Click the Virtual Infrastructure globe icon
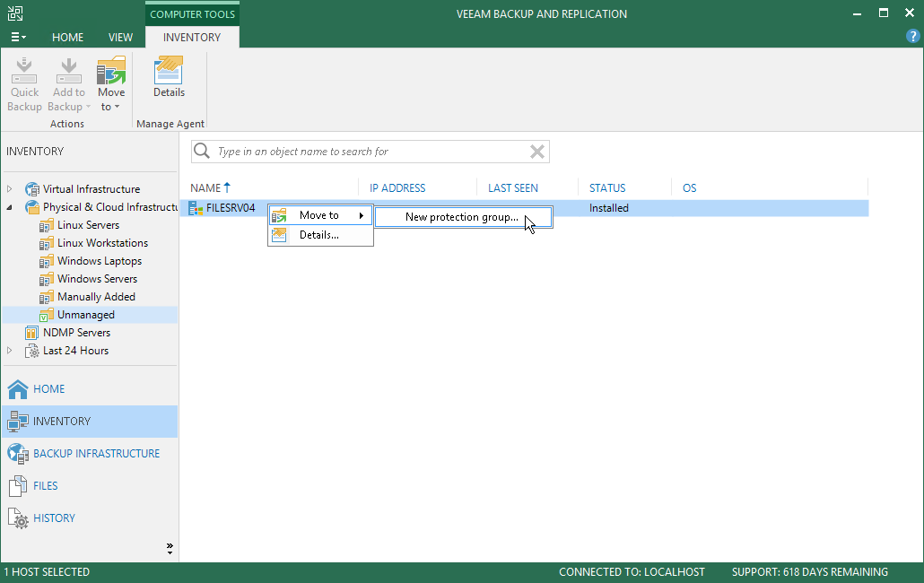 [31, 189]
